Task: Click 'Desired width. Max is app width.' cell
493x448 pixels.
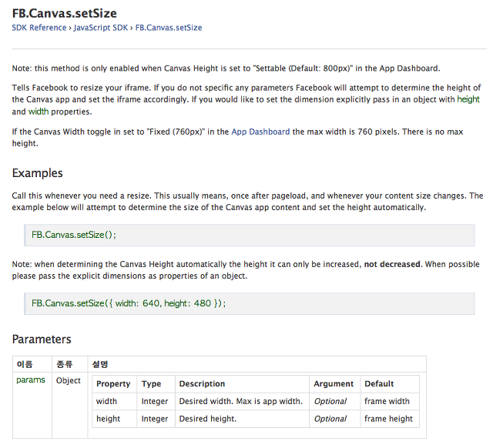Action: [x=241, y=402]
